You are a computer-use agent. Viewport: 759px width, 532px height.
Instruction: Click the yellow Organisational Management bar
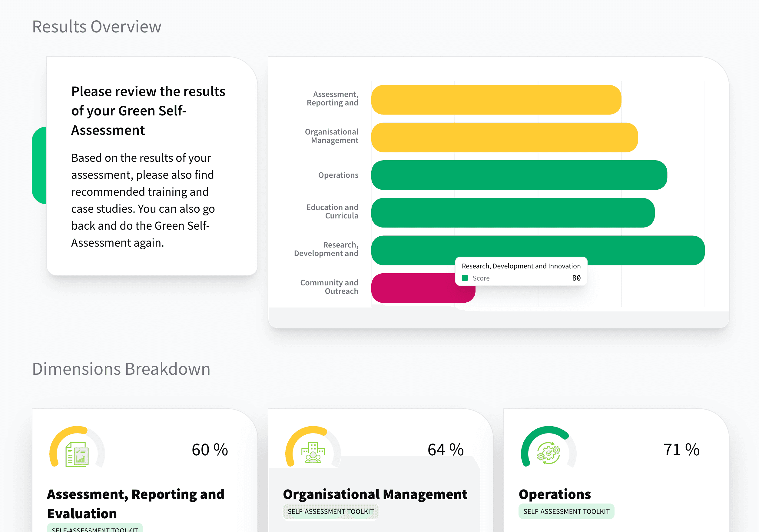(x=502, y=137)
